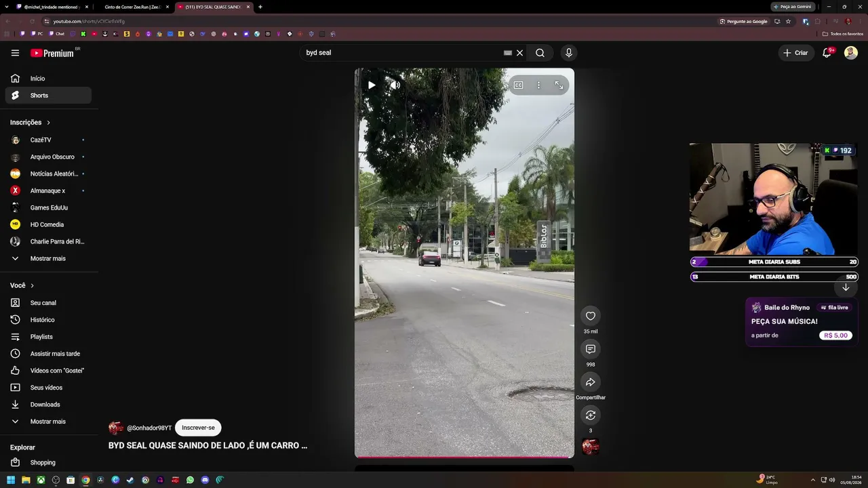
Task: Open the HD Comedia channel
Action: (48, 225)
